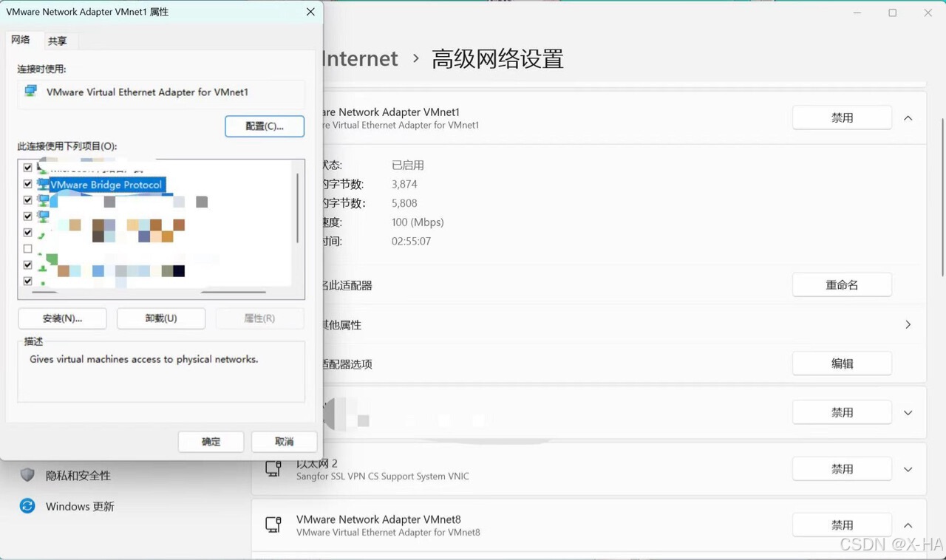Click the Windows 更新 sync icon

(27, 506)
